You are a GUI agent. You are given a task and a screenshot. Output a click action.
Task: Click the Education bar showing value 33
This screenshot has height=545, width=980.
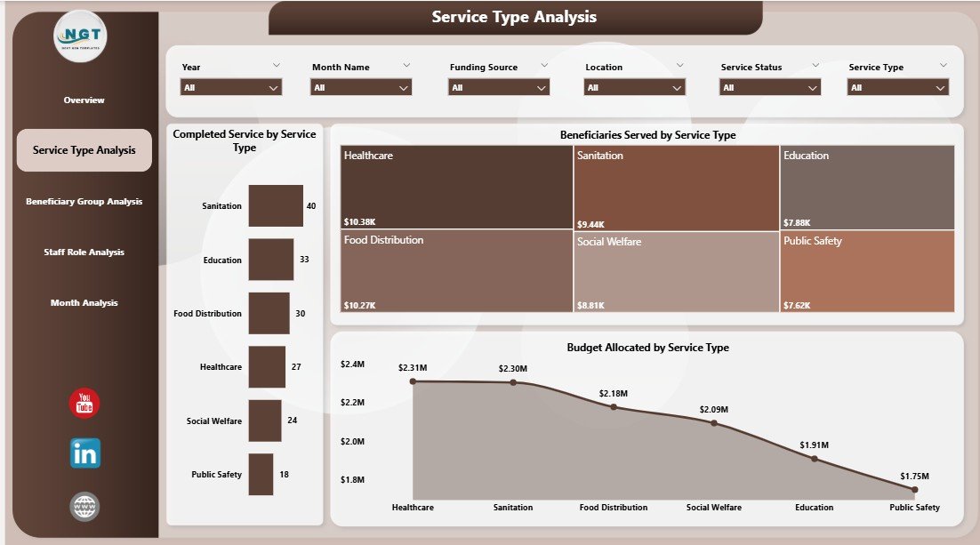269,260
